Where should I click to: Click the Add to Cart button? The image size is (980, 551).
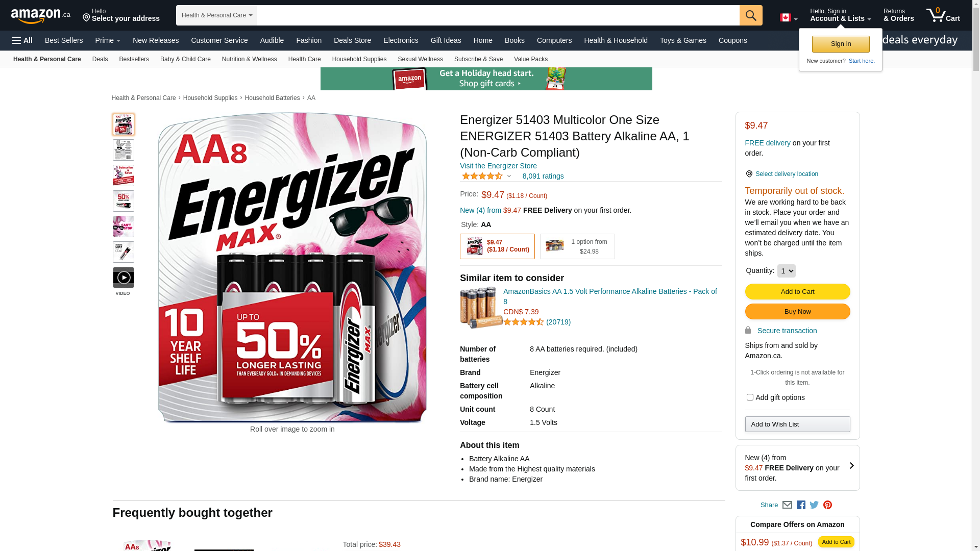797,291
